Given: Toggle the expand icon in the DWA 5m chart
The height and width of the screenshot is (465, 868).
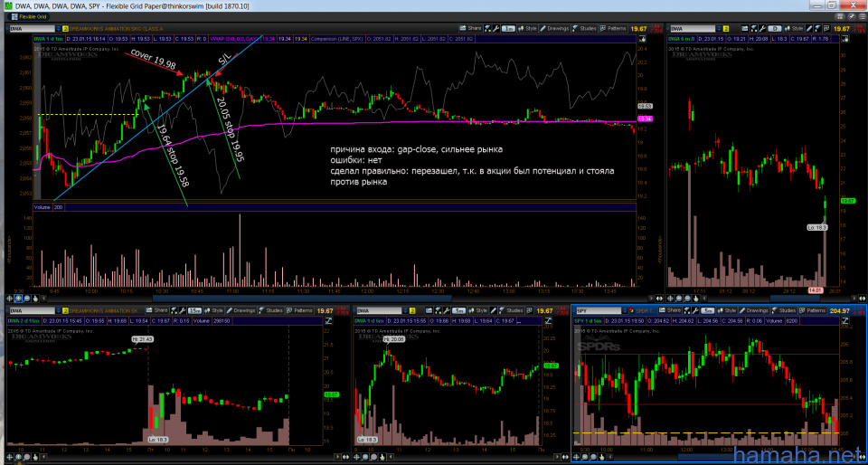Looking at the screenshot, I should pos(548,320).
